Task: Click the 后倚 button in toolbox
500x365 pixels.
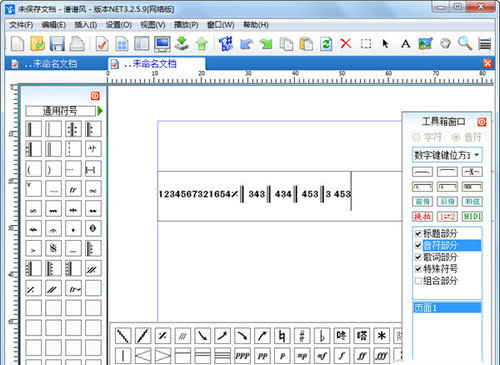Action: 447,201
